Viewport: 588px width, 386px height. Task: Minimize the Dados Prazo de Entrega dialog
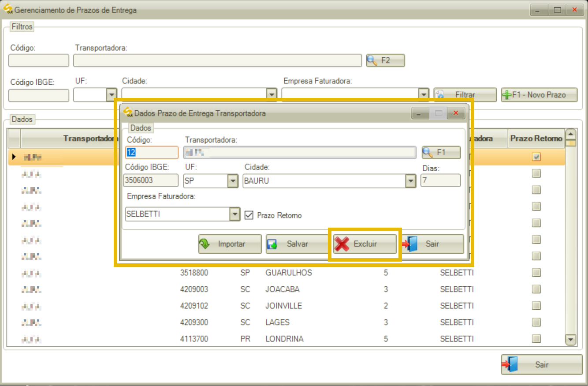420,113
